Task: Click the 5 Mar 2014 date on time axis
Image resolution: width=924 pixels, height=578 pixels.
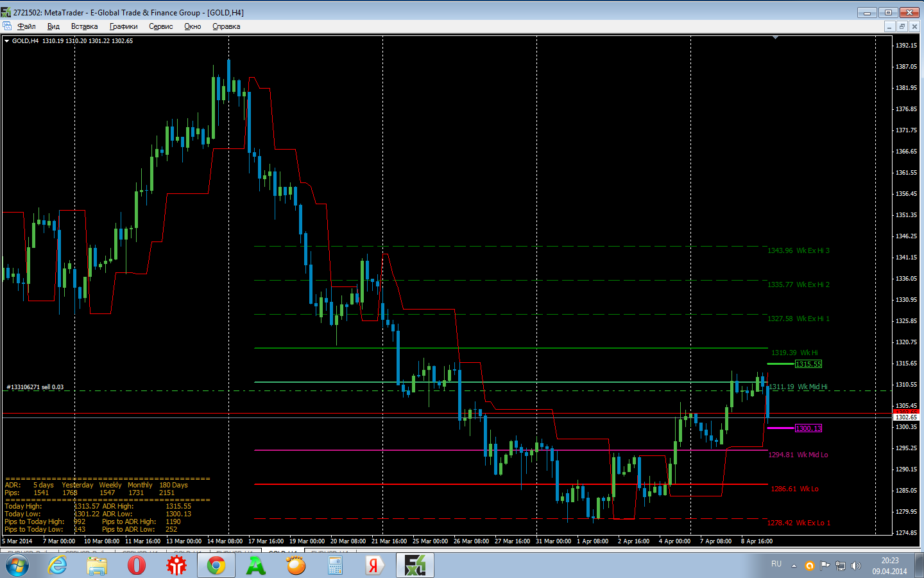Action: (x=17, y=541)
